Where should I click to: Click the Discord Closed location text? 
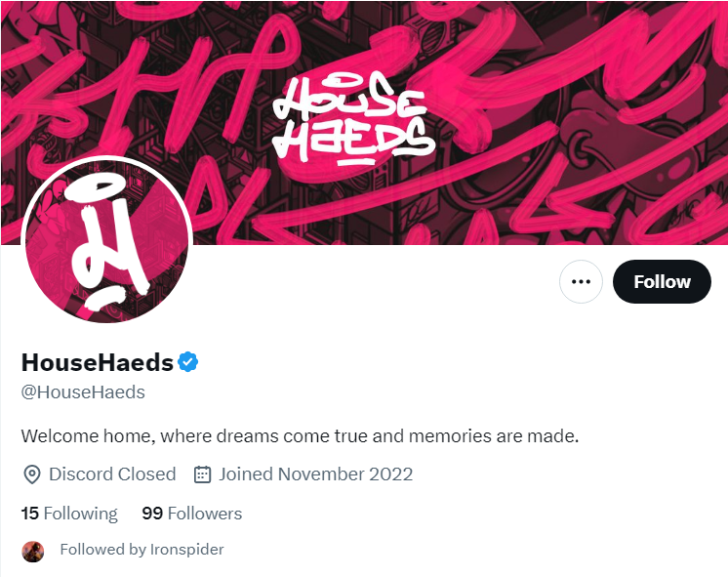(112, 474)
